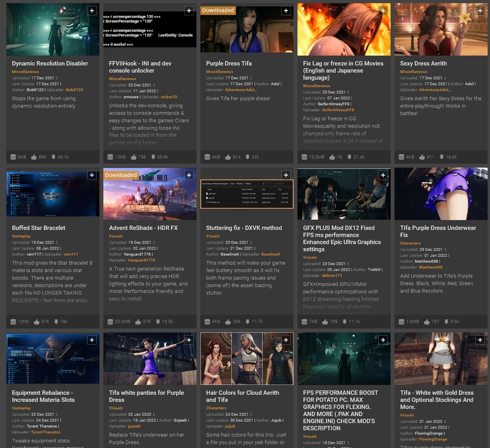Click Downloaded badge on Purple Dress Tifa
Screen dimensions: 490x448
pyautogui.click(x=218, y=11)
